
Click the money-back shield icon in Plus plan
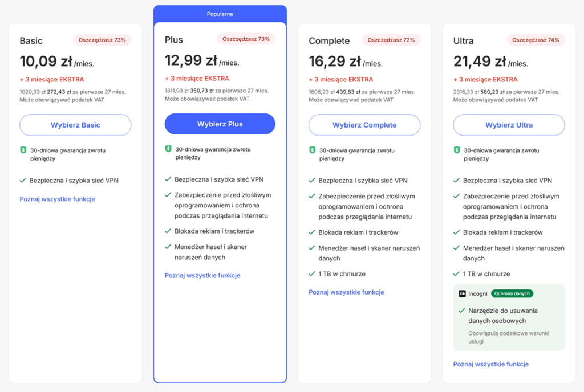tap(168, 149)
